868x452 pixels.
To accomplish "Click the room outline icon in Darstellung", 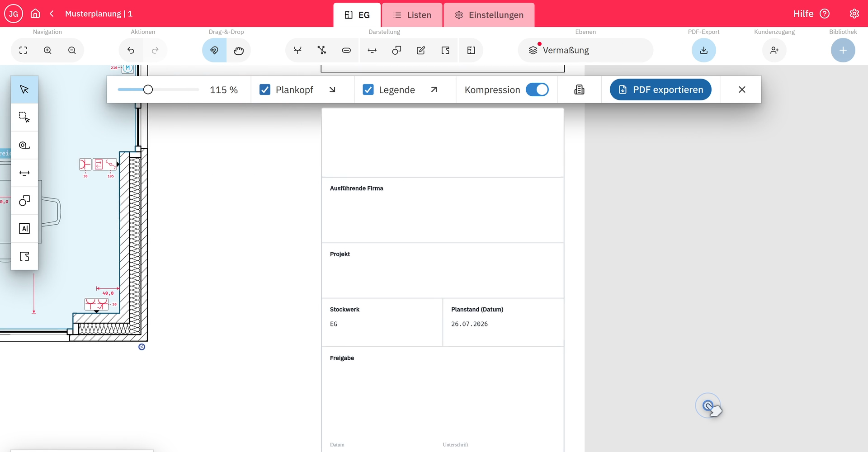I will (x=445, y=50).
